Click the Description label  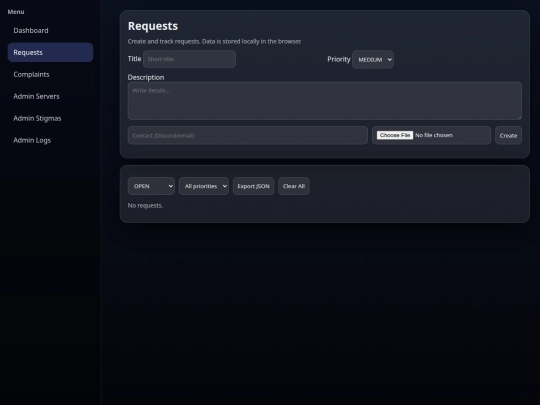point(146,77)
